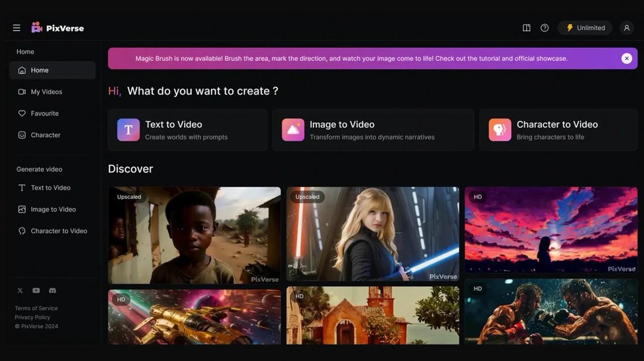Open the tutorial book icon

point(526,28)
